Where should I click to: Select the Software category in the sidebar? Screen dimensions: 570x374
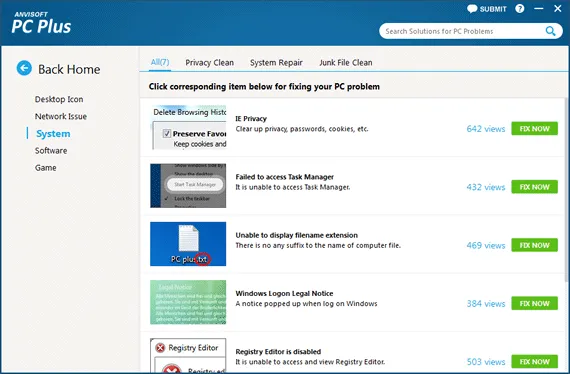(x=51, y=150)
